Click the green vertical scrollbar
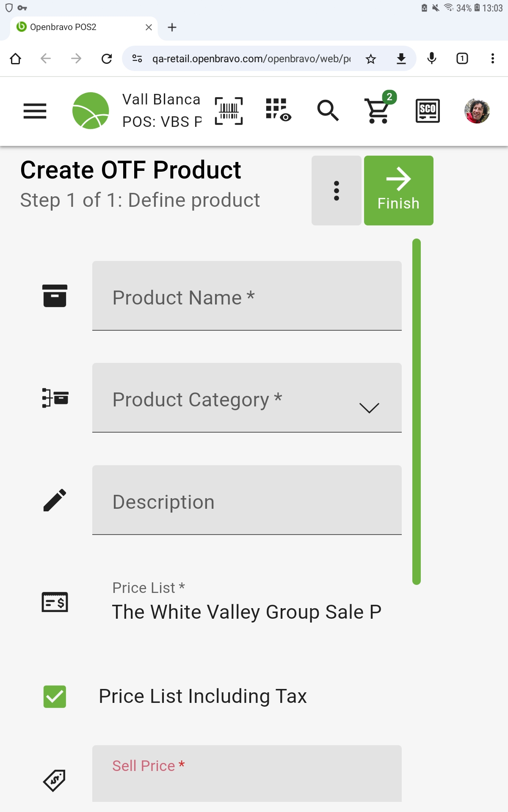The image size is (508, 812). coord(417,411)
